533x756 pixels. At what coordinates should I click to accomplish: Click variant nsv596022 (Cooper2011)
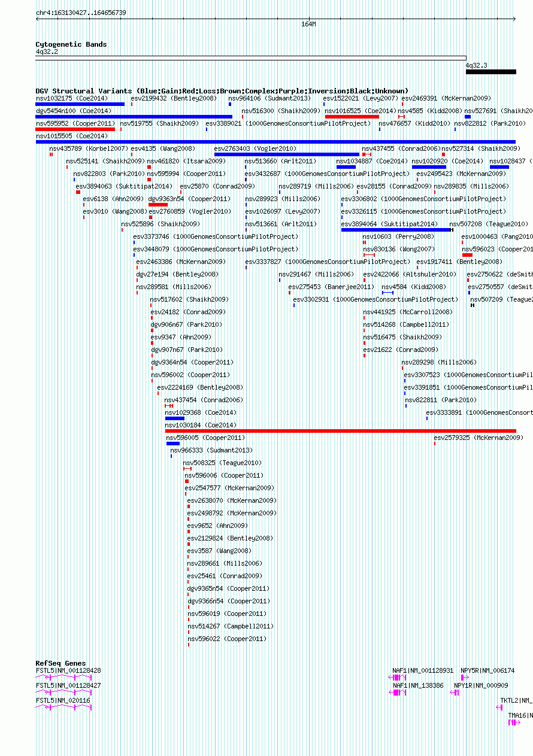click(x=227, y=639)
